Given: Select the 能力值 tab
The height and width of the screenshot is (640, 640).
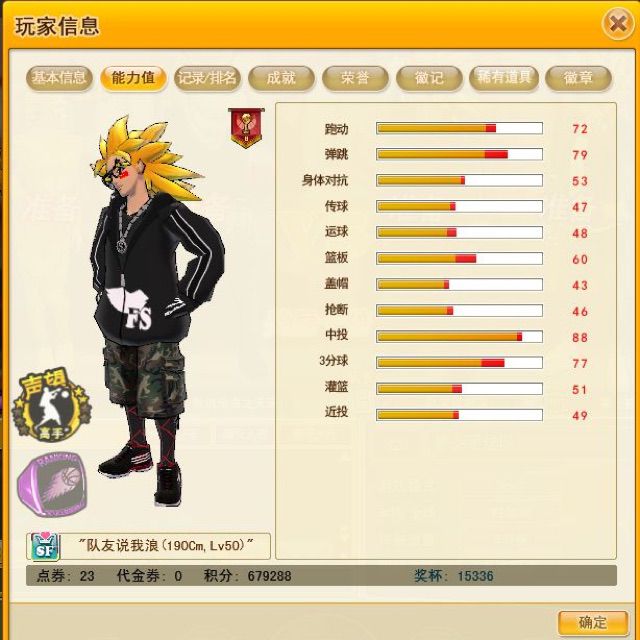Looking at the screenshot, I should pos(133,77).
